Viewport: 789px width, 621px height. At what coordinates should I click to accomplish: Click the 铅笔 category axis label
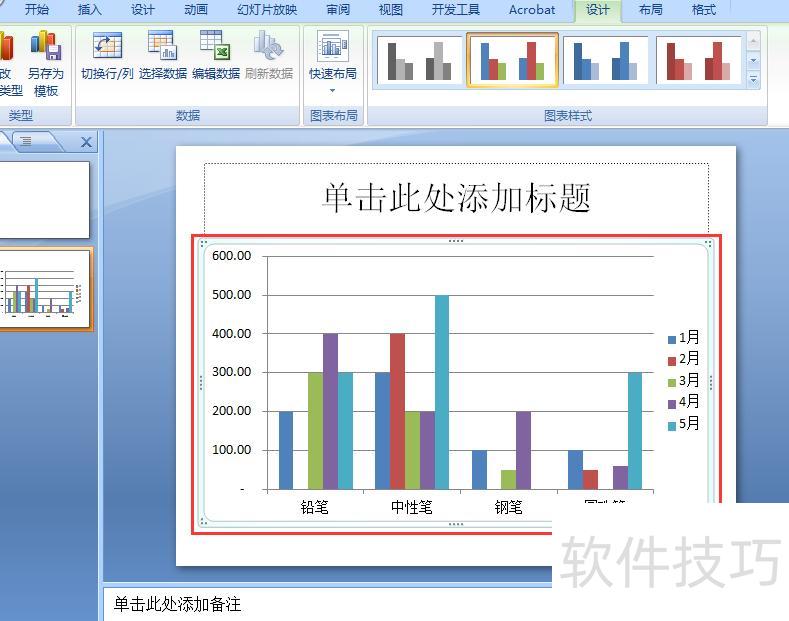click(314, 507)
